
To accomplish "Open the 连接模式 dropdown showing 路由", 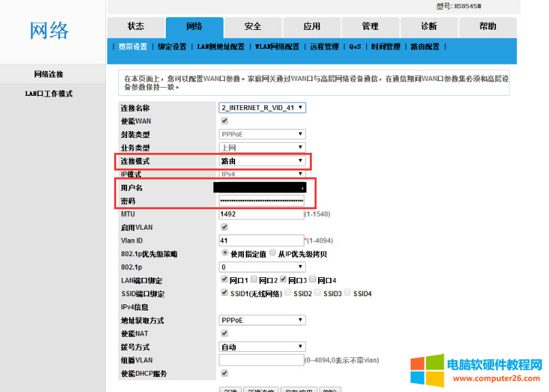I will [262, 161].
